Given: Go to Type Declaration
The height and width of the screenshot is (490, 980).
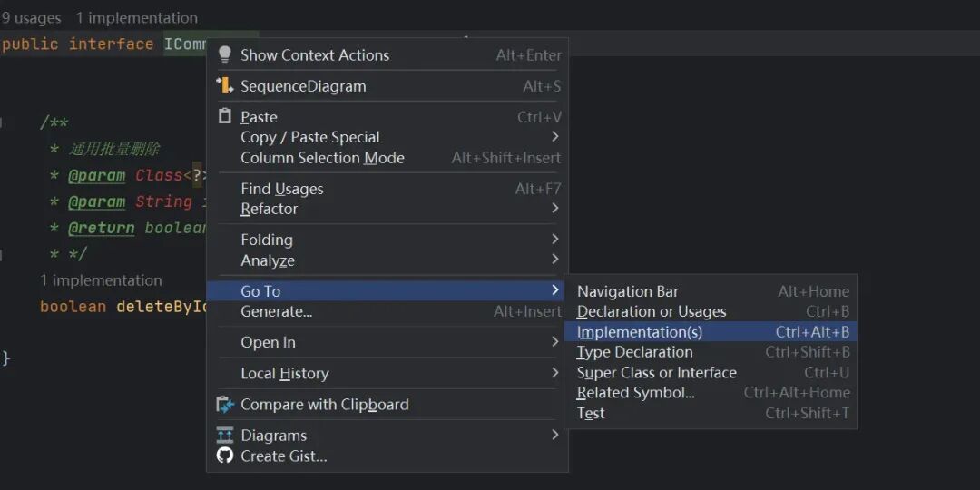Looking at the screenshot, I should click(x=634, y=352).
